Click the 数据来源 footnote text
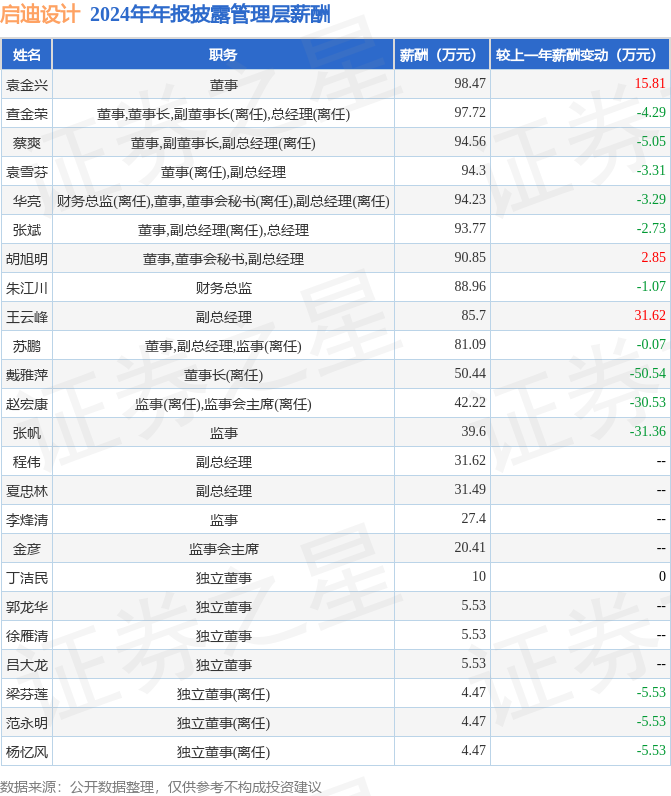Image resolution: width=671 pixels, height=796 pixels. 161,786
